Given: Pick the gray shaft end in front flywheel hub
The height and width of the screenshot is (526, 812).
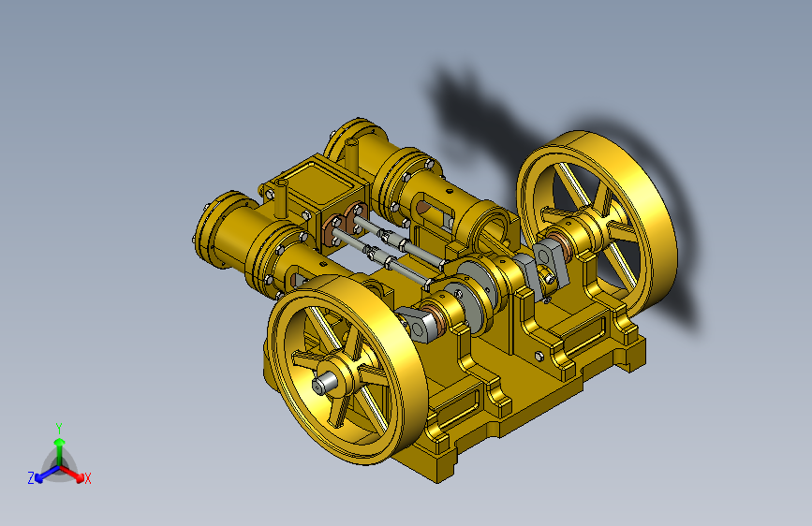Looking at the screenshot, I should pos(325,384).
